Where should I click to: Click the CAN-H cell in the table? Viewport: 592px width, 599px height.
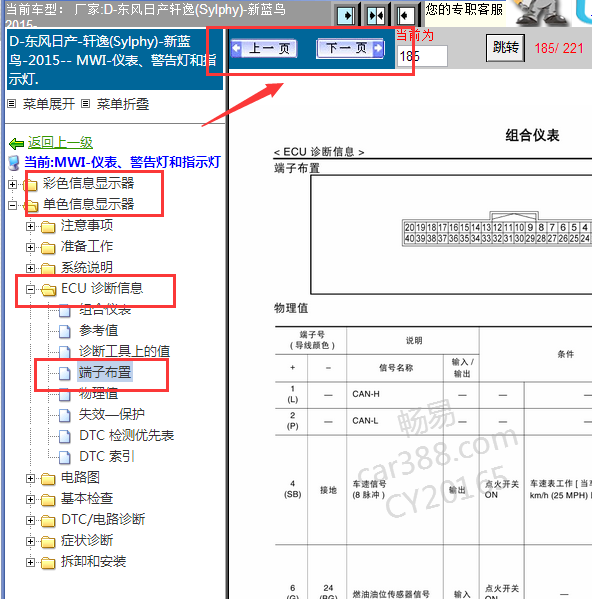point(366,394)
